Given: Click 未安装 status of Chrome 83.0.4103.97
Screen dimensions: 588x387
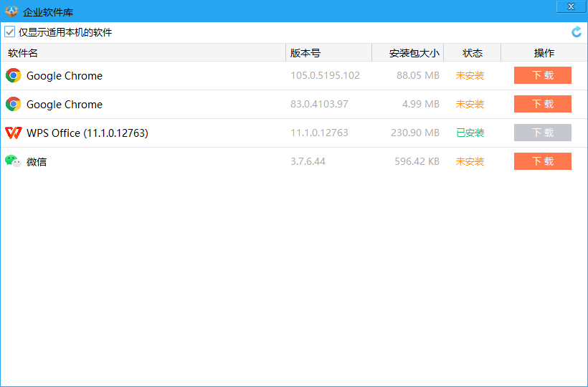Looking at the screenshot, I should click(x=470, y=104).
